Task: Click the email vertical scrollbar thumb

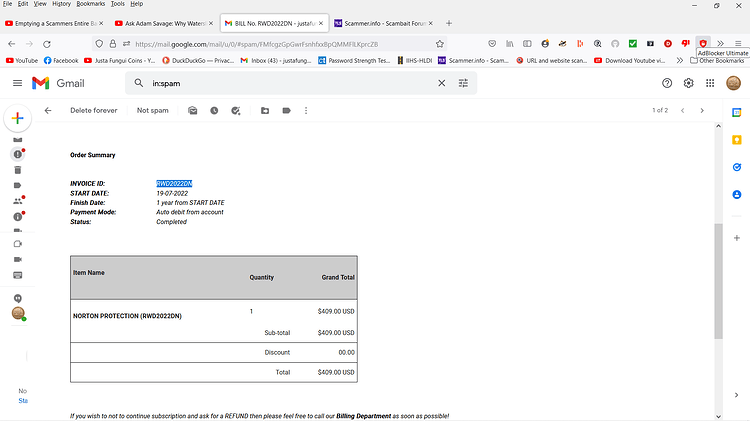Action: click(718, 281)
